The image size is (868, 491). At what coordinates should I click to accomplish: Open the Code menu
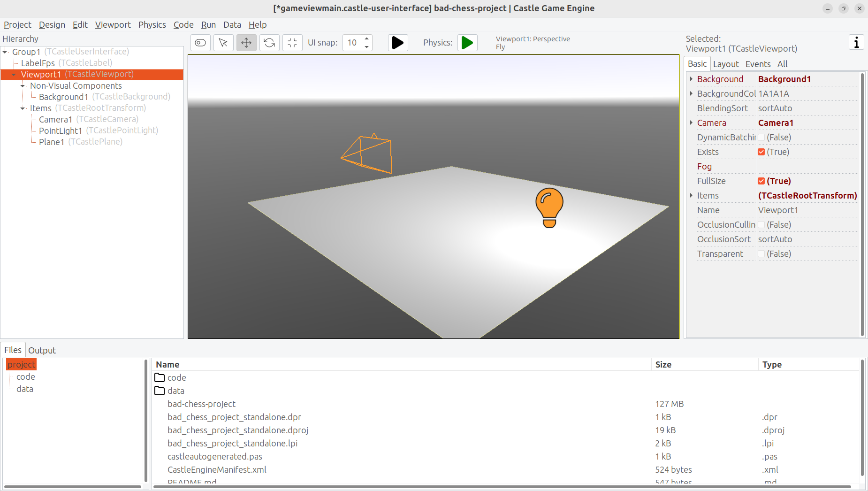(x=183, y=25)
